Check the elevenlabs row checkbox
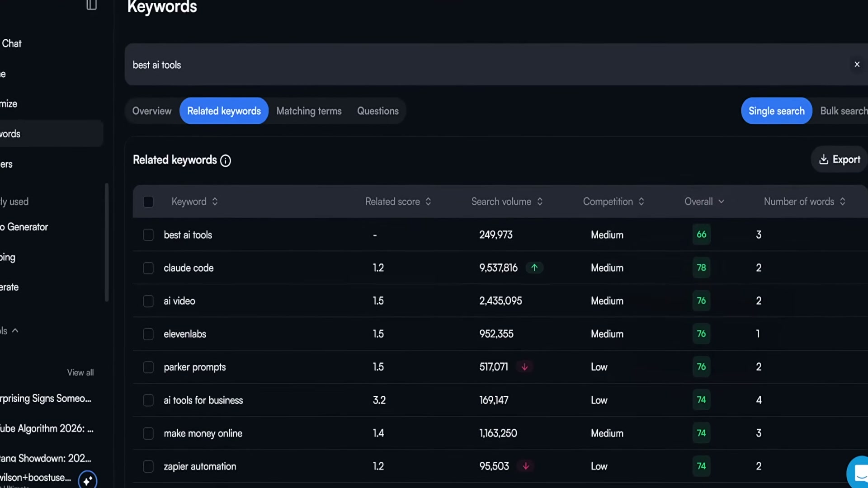868x488 pixels. (148, 334)
